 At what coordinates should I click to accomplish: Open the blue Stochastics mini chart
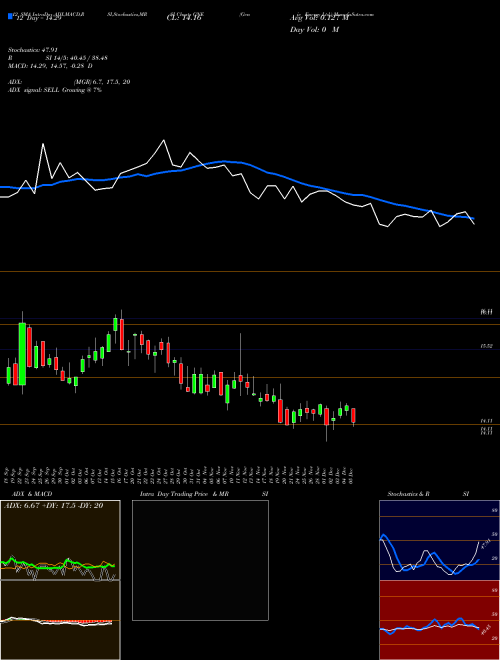click(x=439, y=540)
